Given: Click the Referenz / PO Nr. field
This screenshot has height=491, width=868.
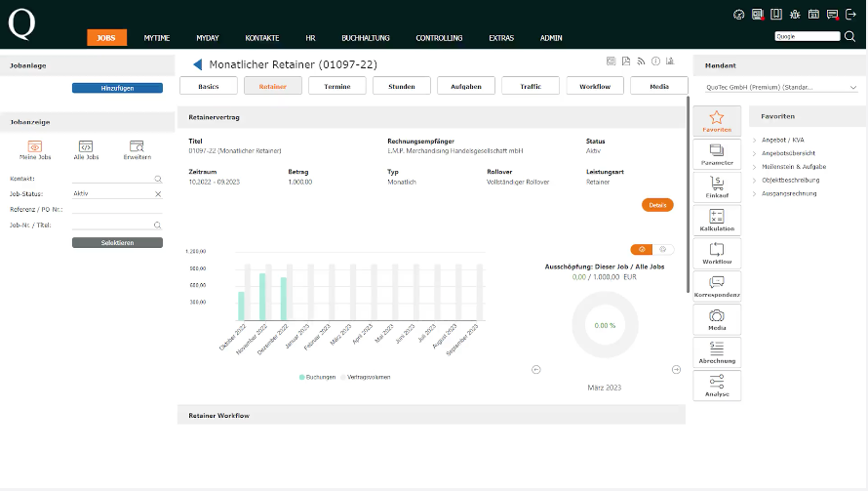Looking at the screenshot, I should point(117,210).
